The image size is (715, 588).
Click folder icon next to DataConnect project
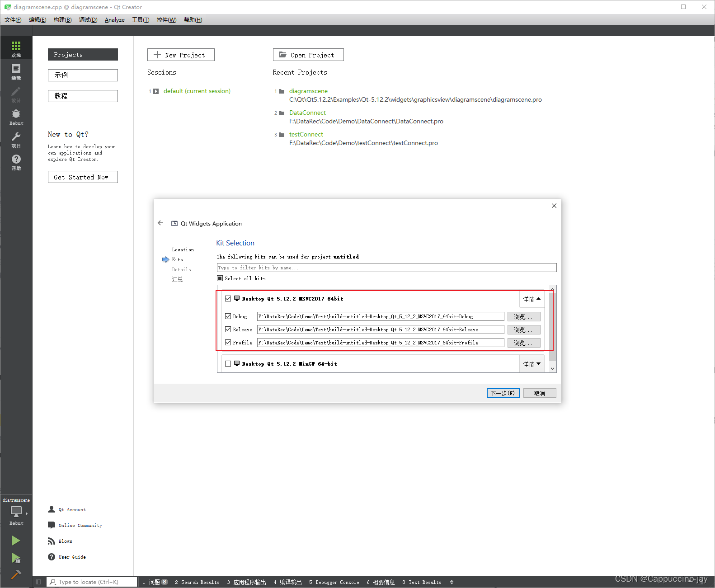point(282,113)
